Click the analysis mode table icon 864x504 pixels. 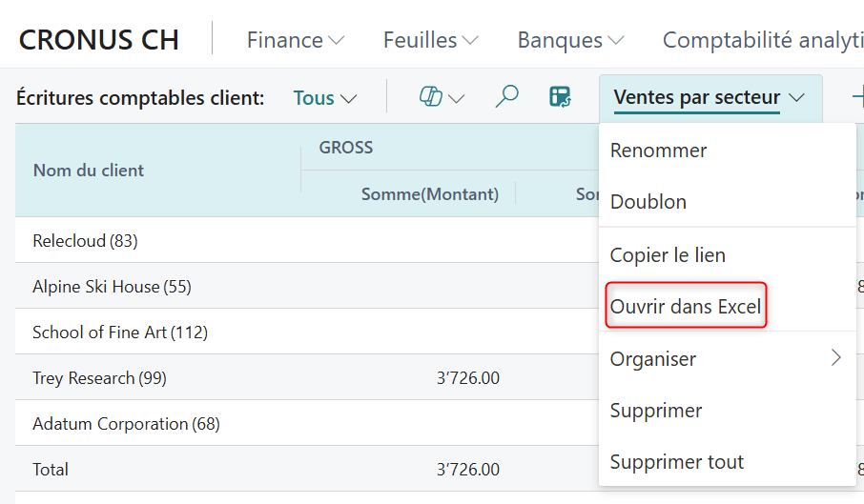pos(560,97)
